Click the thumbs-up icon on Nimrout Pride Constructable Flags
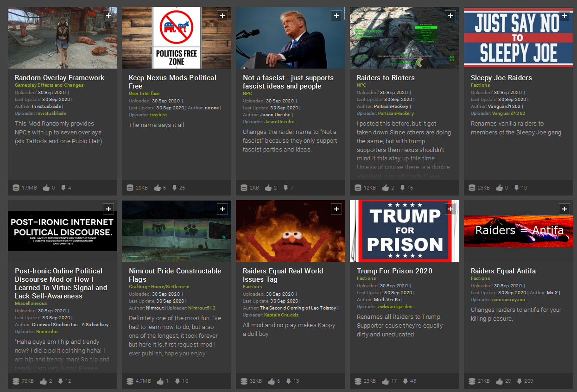 [160, 381]
